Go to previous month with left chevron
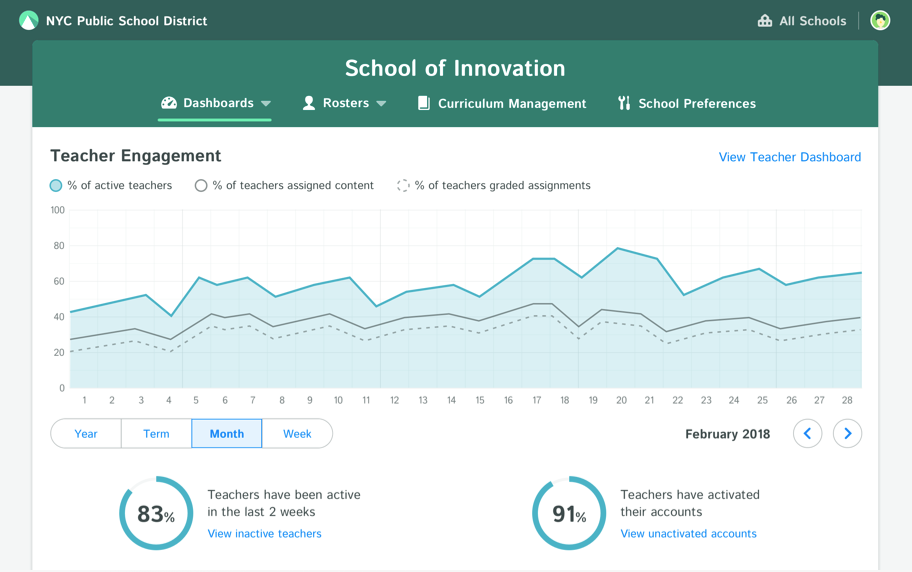 pyautogui.click(x=807, y=434)
